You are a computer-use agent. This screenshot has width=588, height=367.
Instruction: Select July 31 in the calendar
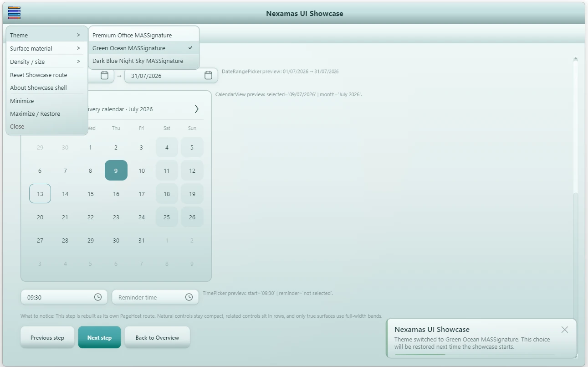coord(142,240)
